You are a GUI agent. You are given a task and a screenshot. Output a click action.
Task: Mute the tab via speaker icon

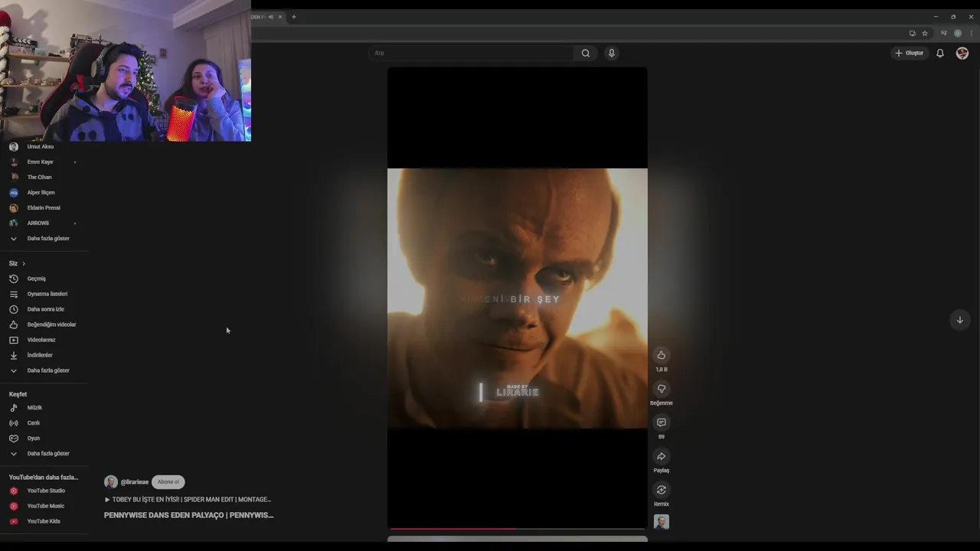coord(270,17)
